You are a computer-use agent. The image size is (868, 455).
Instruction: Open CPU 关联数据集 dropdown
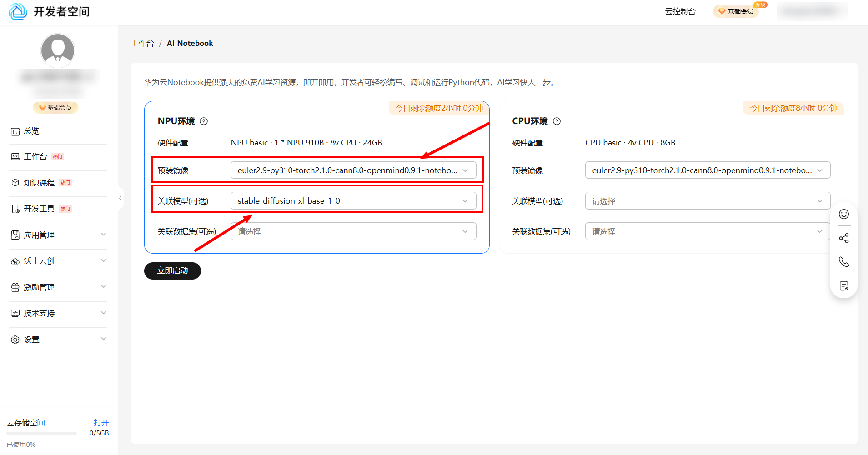(707, 231)
